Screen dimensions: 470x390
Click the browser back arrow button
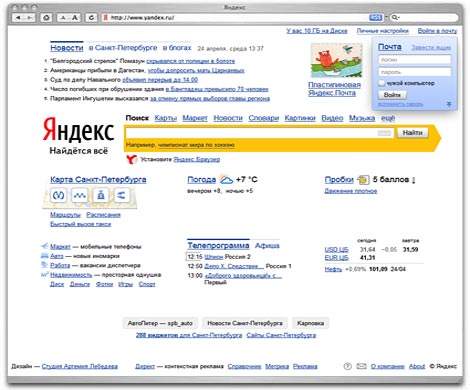point(18,18)
